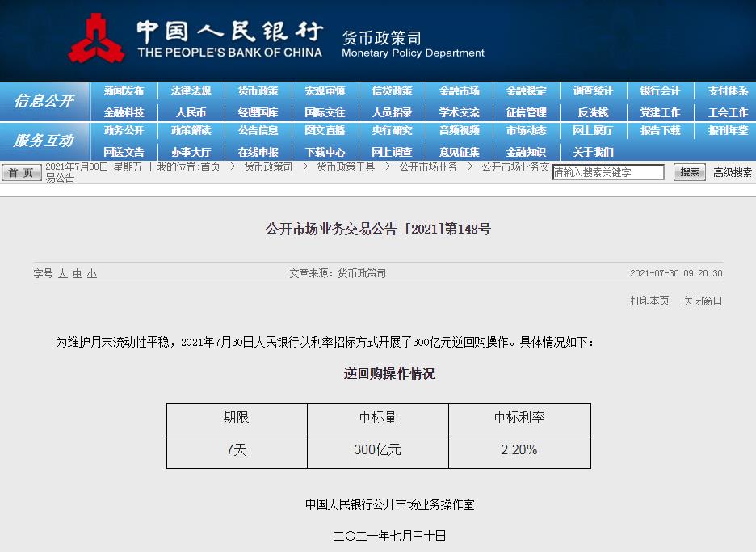Screen dimensions: 756x552
Task: Select 金融市场 in the navigation bar
Action: point(459,91)
